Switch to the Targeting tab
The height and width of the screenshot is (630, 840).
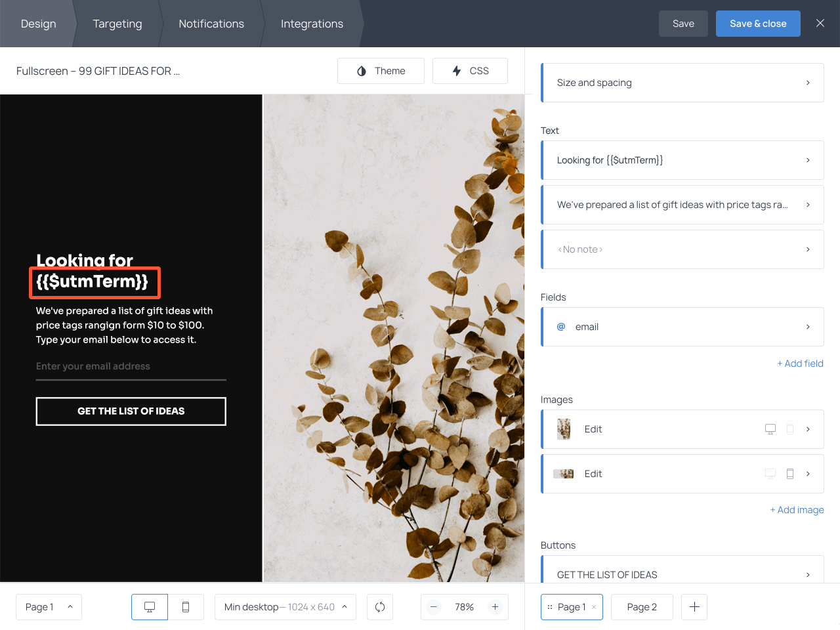(x=117, y=24)
